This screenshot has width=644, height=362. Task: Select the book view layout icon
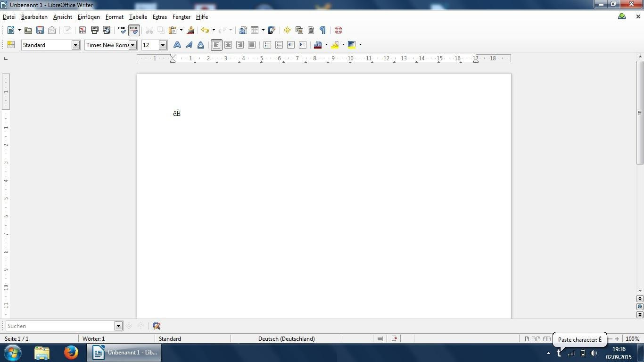(x=547, y=339)
